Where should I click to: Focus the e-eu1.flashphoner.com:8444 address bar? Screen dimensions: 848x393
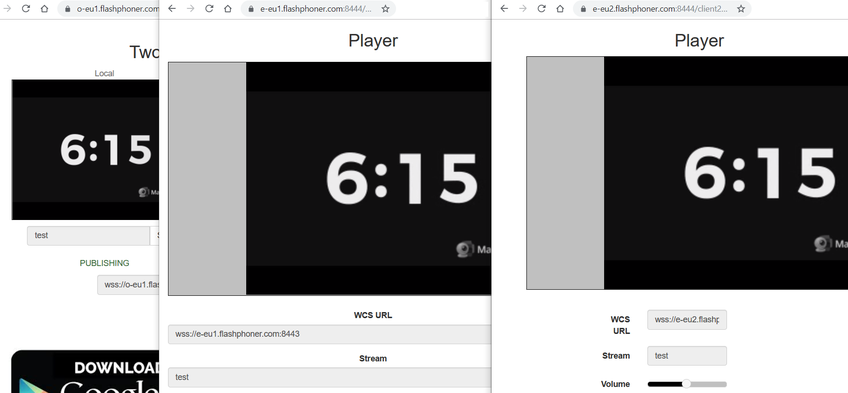tap(318, 9)
